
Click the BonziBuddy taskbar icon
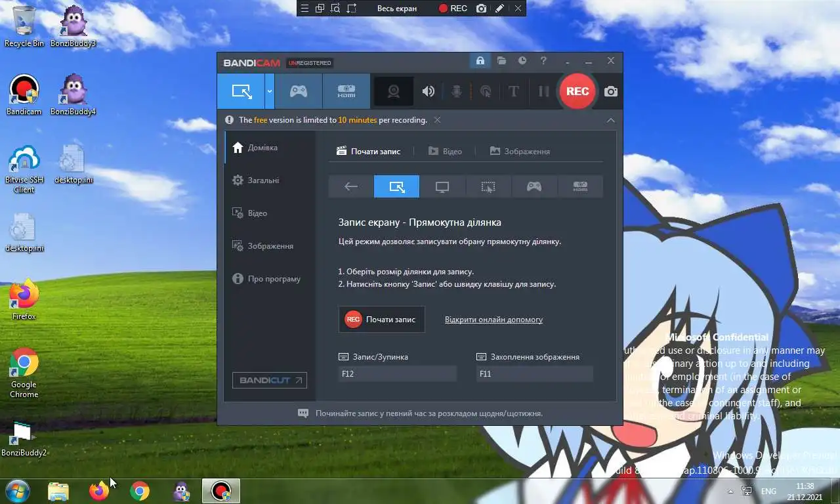coord(180,491)
